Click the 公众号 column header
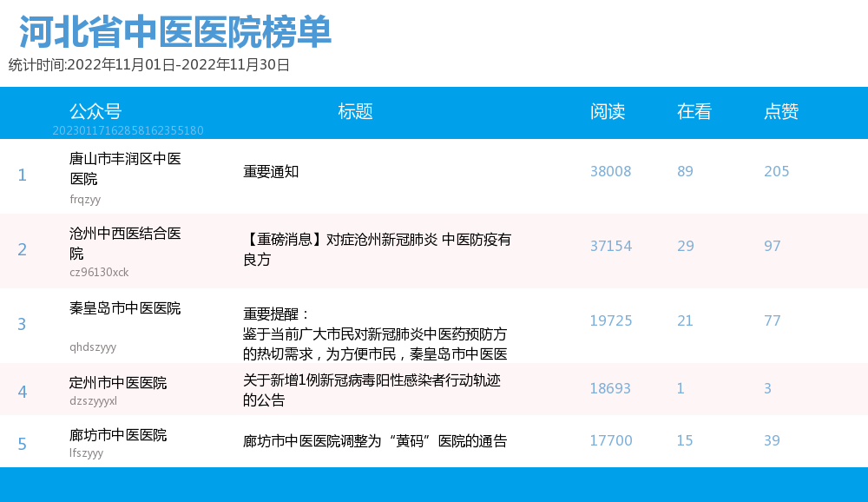 click(95, 111)
